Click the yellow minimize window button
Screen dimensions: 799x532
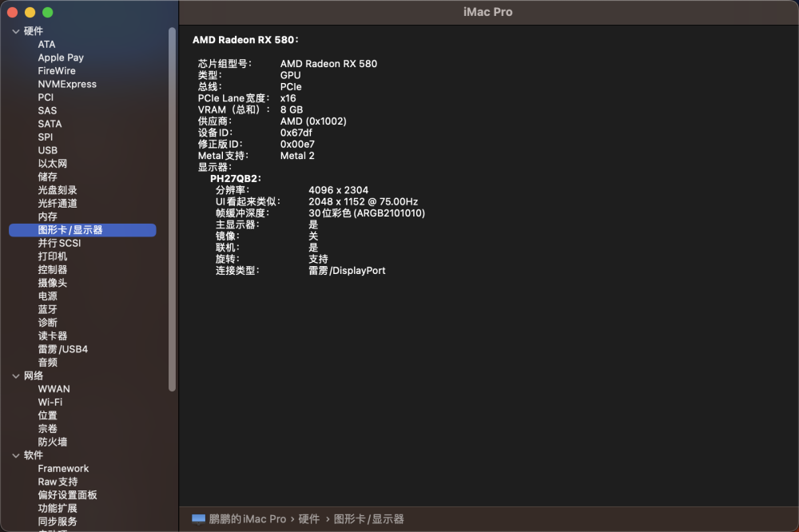30,12
